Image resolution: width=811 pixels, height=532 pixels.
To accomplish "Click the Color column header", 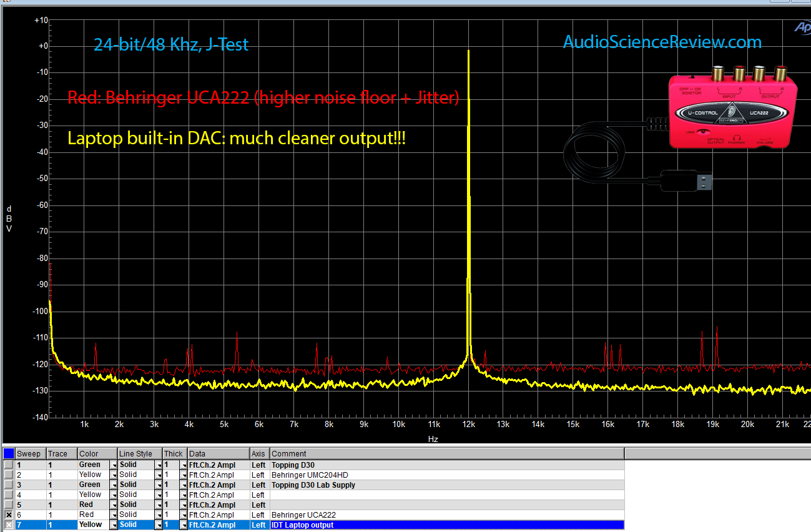I will pos(97,454).
